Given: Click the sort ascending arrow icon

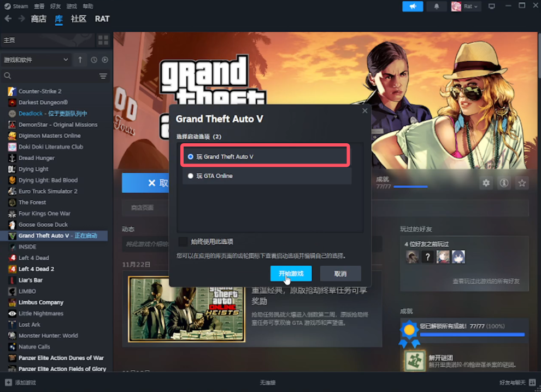Looking at the screenshot, I should [80, 60].
